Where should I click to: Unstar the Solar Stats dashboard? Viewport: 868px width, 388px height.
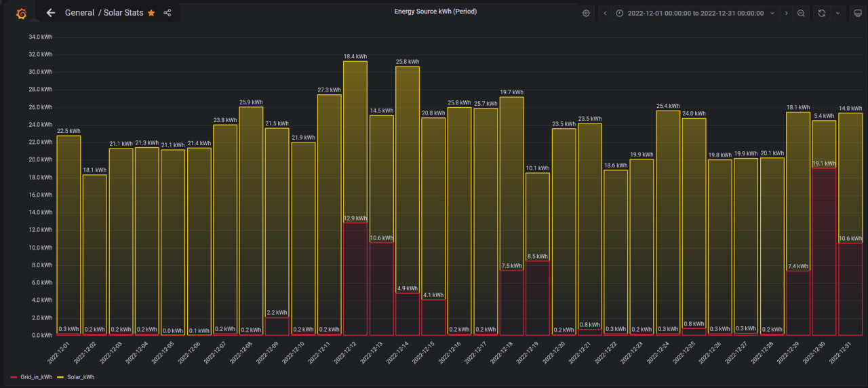click(151, 13)
